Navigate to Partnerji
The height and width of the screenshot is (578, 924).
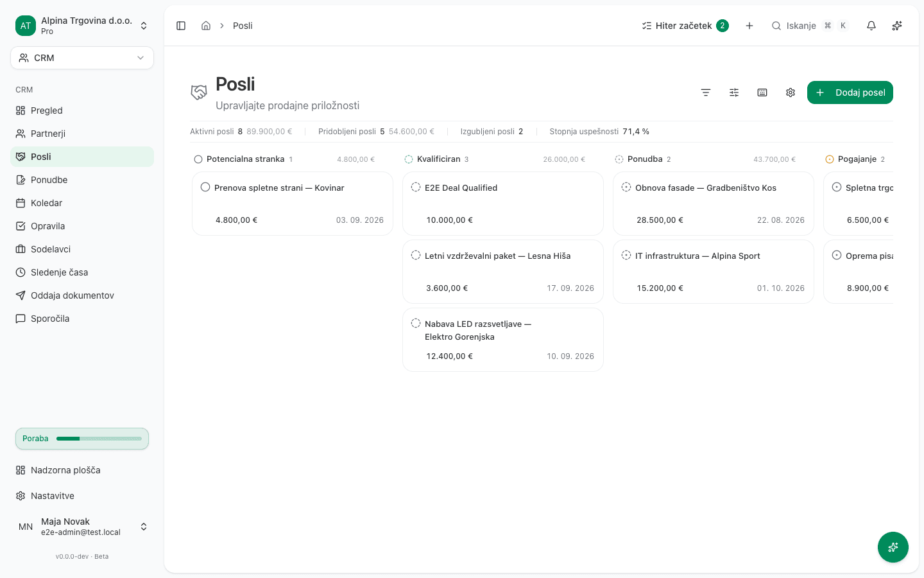[x=82, y=134]
